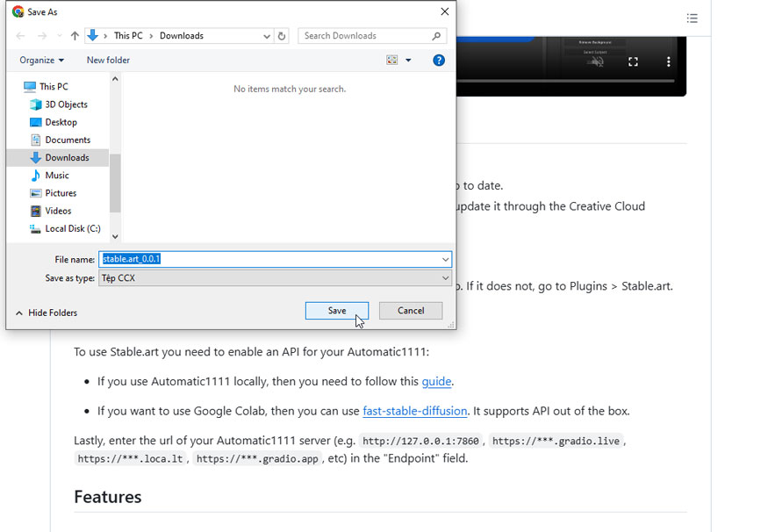Click New folder in toolbar
The height and width of the screenshot is (532, 768).
(x=108, y=61)
